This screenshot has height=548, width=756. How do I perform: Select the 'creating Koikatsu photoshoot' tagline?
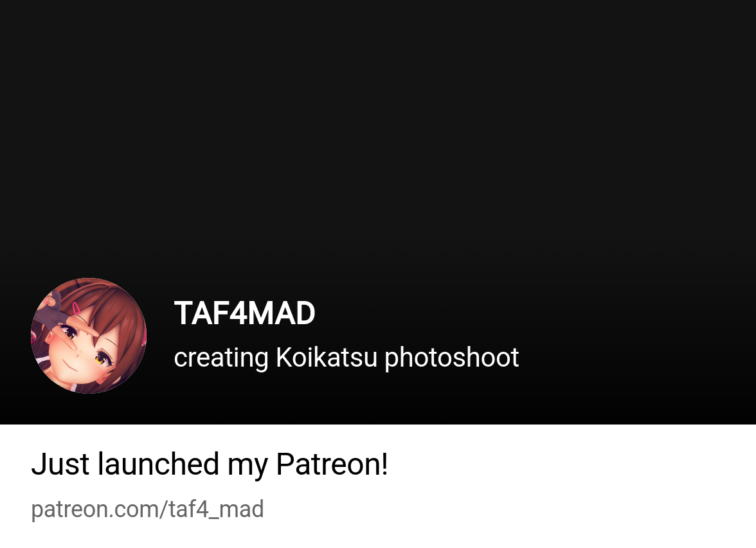click(346, 358)
